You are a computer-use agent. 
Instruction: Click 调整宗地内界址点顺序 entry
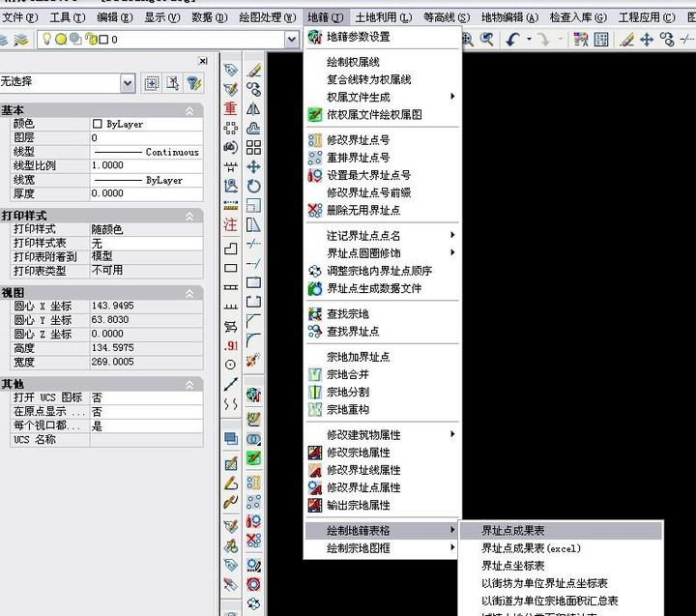[x=382, y=271]
